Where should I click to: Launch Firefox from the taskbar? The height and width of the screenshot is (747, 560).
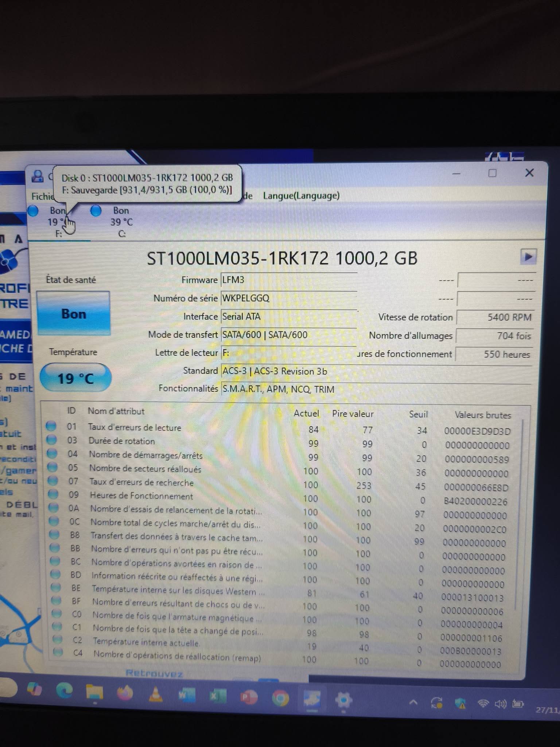tap(125, 693)
